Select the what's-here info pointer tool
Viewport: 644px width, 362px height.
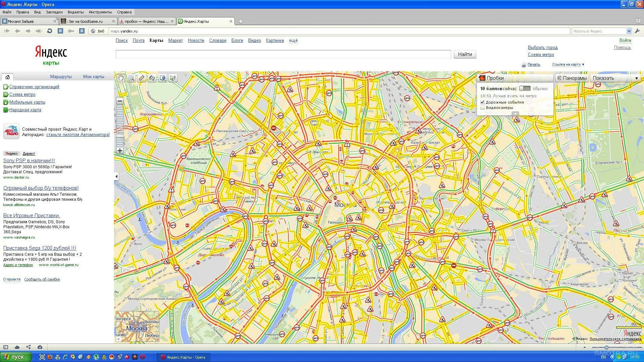173,78
